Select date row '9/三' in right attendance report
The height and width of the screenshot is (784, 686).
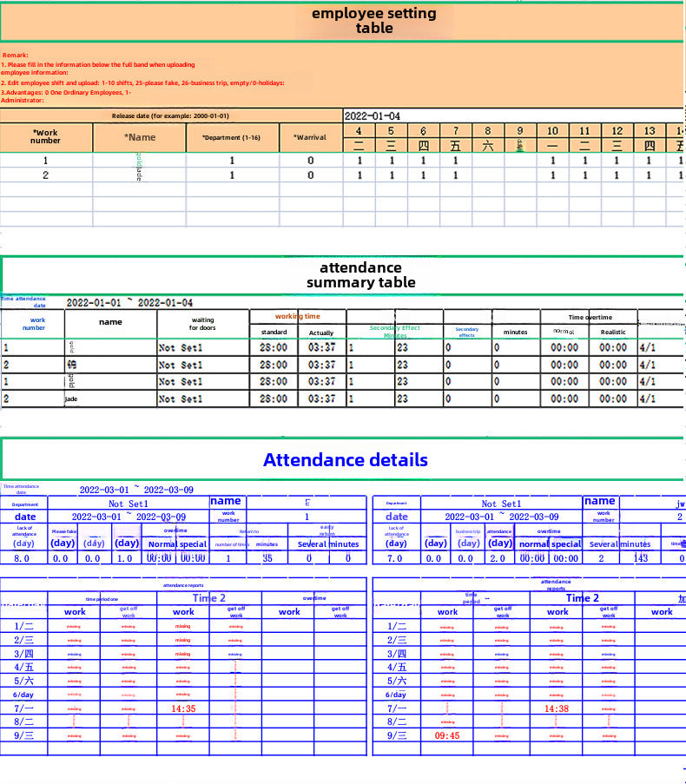[397, 735]
